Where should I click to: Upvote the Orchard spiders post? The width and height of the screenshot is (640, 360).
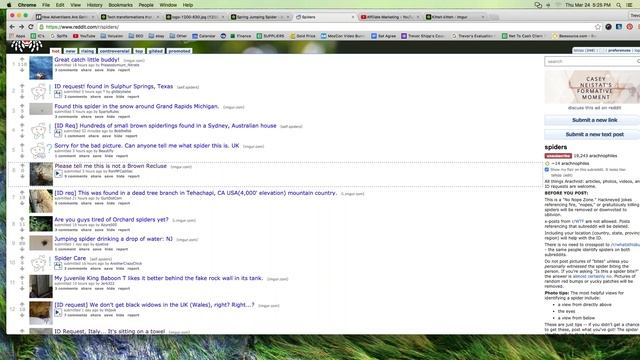click(x=22, y=219)
